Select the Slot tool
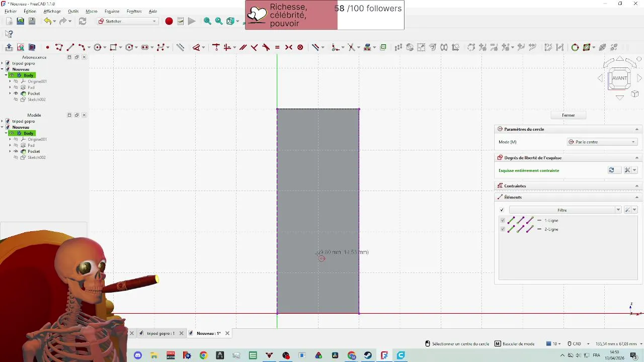This screenshot has width=644, height=362. pyautogui.click(x=145, y=47)
